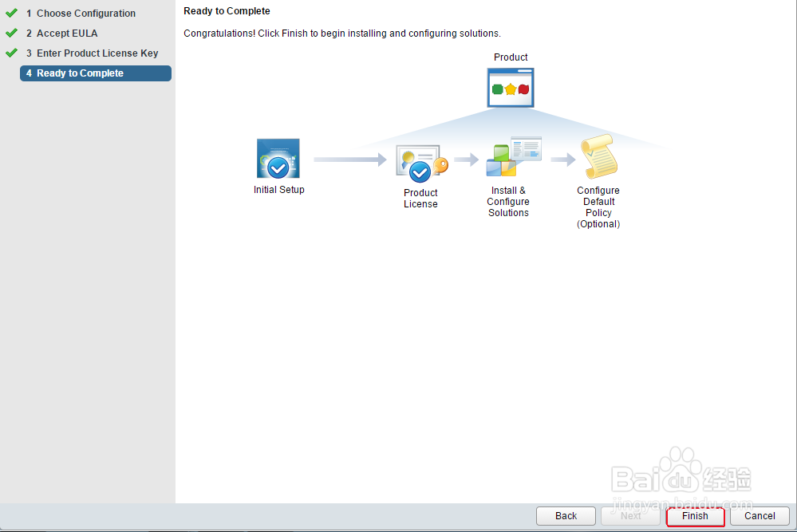Click green checkmark beside Enter Product License Key
Viewport: 797px width, 532px height.
coord(11,53)
